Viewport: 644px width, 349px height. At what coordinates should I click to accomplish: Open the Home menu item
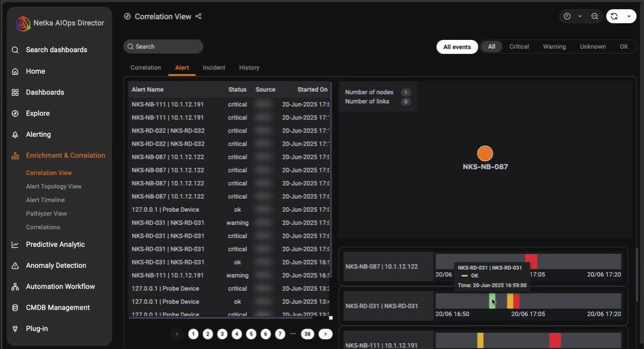point(35,71)
